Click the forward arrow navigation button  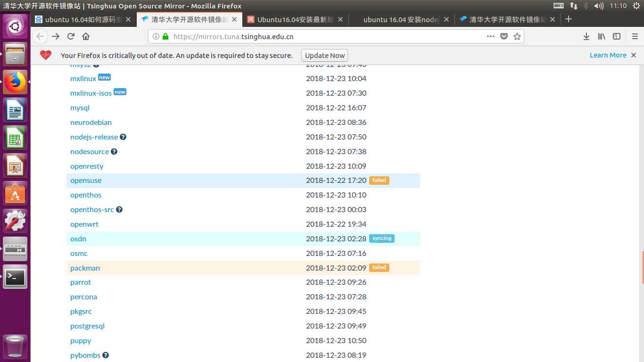56,36
